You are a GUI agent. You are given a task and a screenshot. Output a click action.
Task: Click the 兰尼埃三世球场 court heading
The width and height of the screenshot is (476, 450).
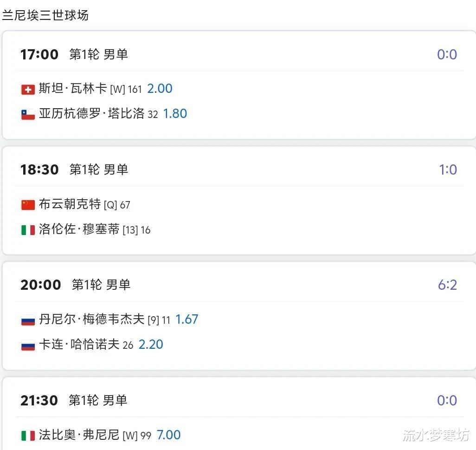coord(45,15)
